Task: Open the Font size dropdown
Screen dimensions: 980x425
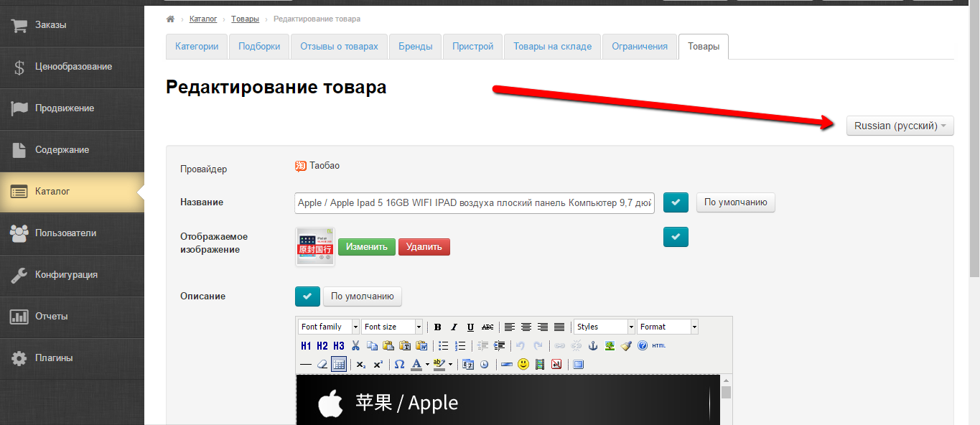Action: [x=392, y=327]
